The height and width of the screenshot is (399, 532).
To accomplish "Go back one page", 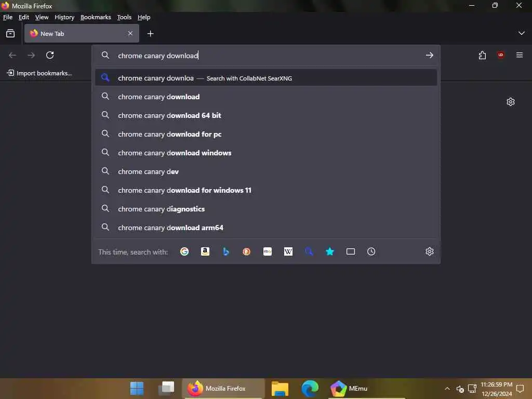I will [x=12, y=55].
